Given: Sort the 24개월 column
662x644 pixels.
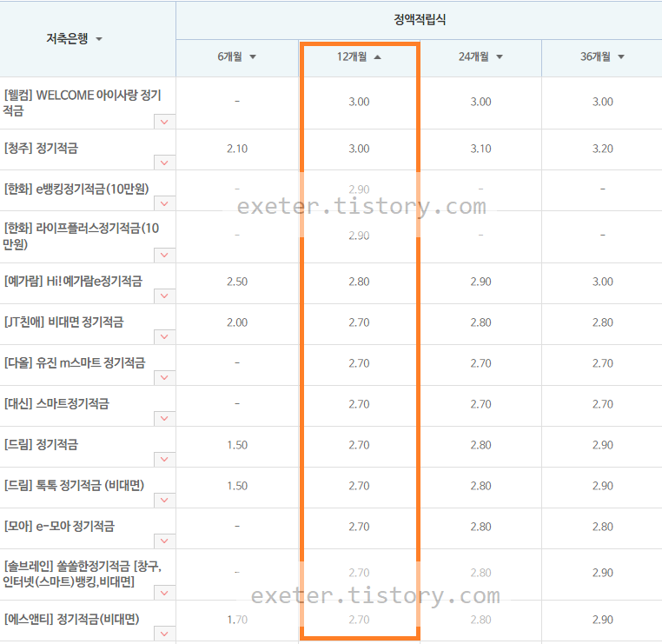Looking at the screenshot, I should point(500,57).
